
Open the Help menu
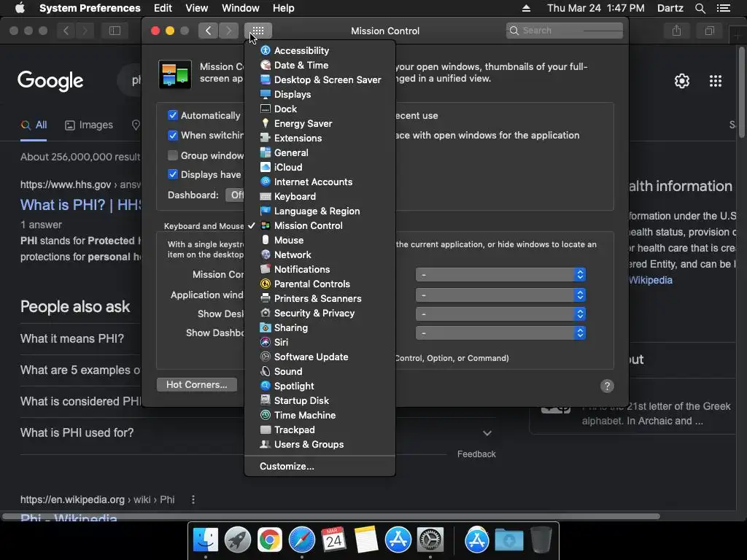pyautogui.click(x=284, y=8)
